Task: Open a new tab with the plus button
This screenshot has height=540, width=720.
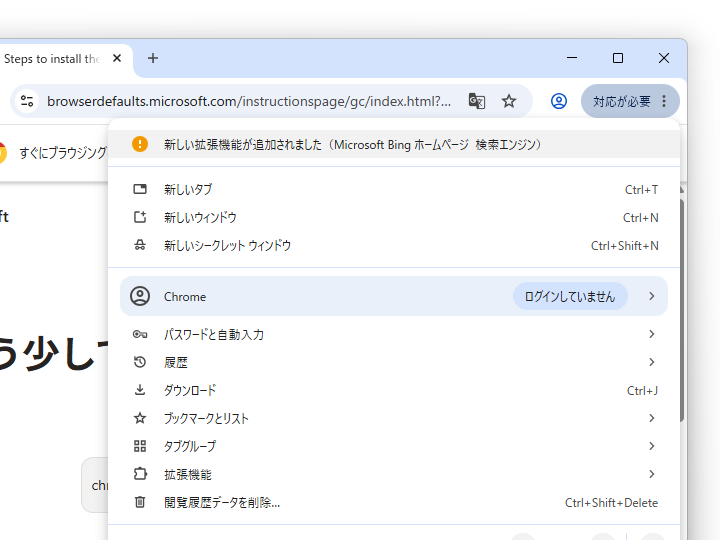Action: (153, 58)
